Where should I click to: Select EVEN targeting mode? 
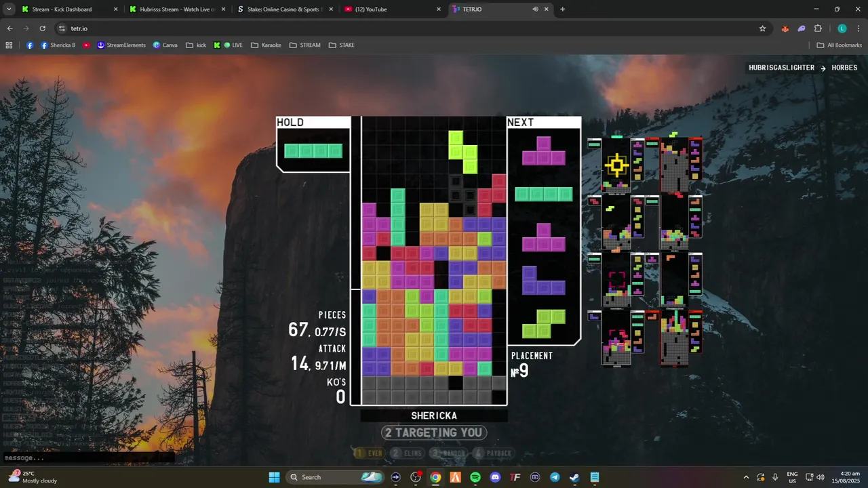coord(369,453)
